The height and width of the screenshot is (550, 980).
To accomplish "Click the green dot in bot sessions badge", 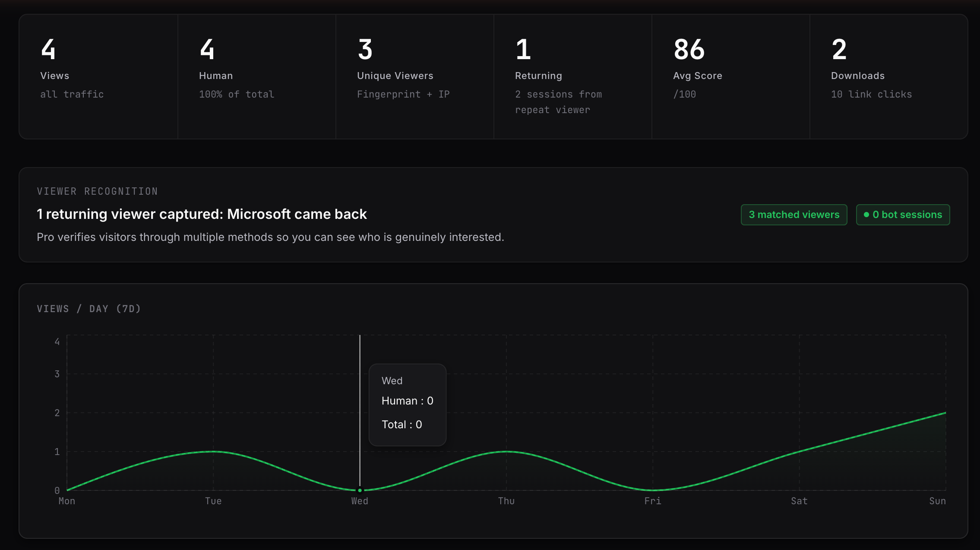I will click(x=866, y=215).
